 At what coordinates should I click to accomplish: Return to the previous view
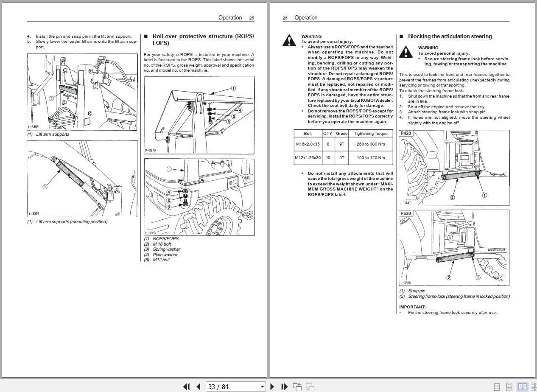coord(297,386)
